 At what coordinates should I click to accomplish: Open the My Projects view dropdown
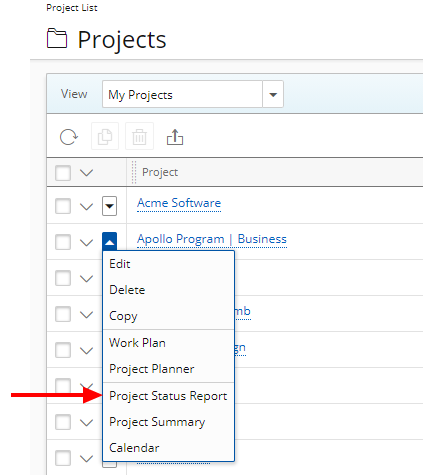(273, 95)
